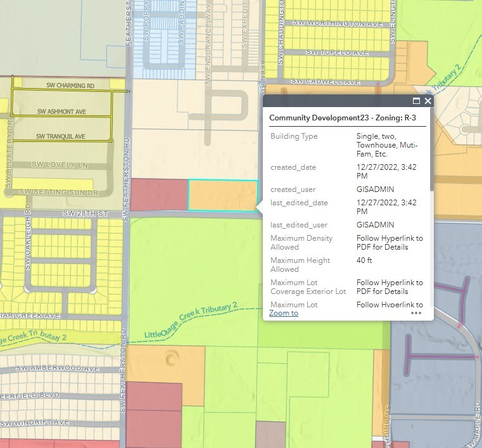Click the brown parcel near the bottom
Viewport: 482px width, 448px height.
[x=270, y=433]
